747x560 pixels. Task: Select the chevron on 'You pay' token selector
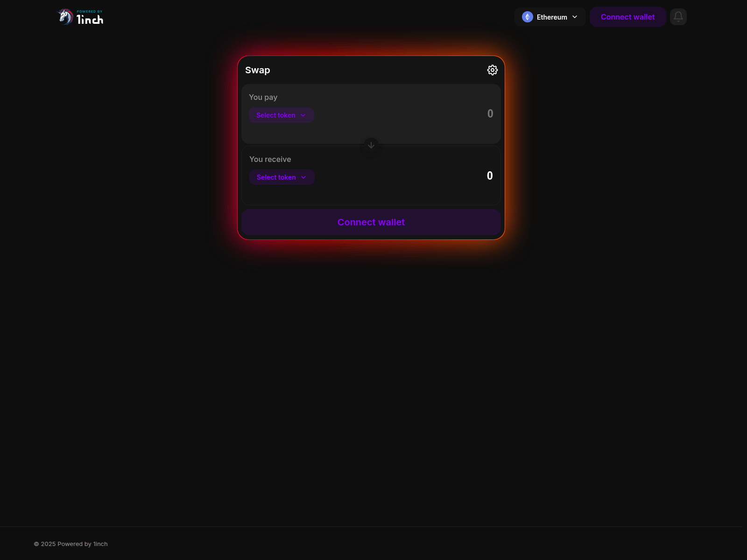click(303, 115)
